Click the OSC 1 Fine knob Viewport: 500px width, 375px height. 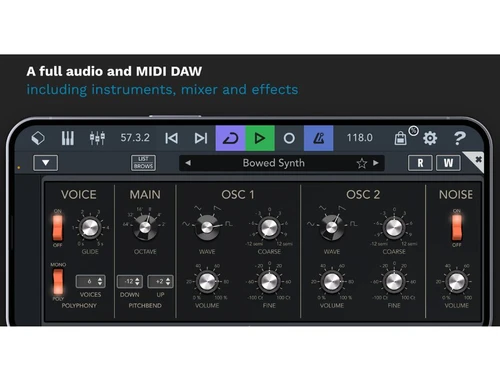click(x=269, y=282)
